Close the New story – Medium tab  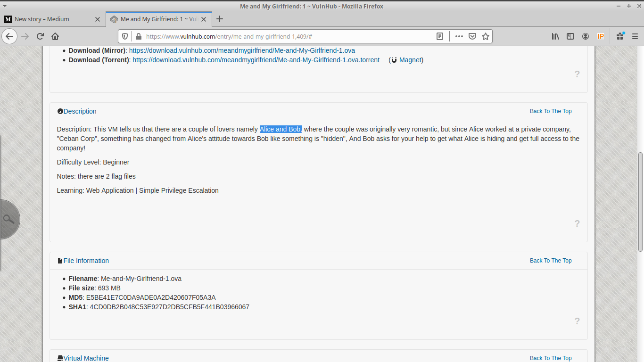point(98,19)
